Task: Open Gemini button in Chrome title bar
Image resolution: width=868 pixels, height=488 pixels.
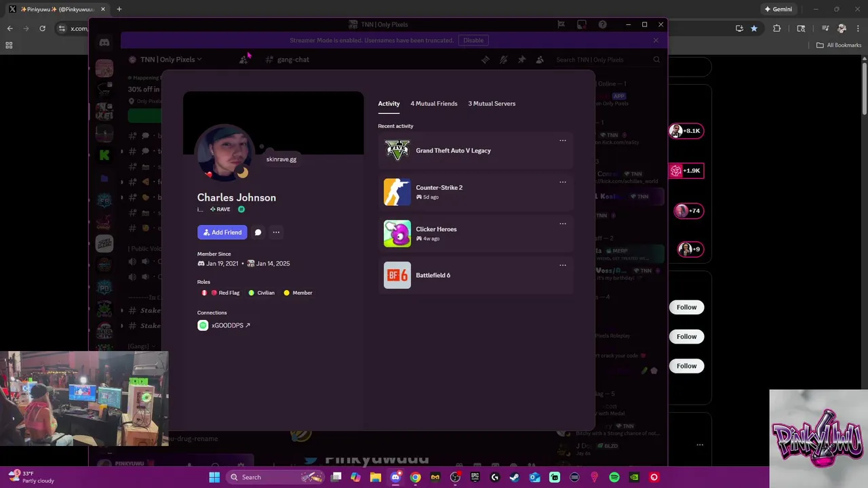Action: click(x=778, y=9)
